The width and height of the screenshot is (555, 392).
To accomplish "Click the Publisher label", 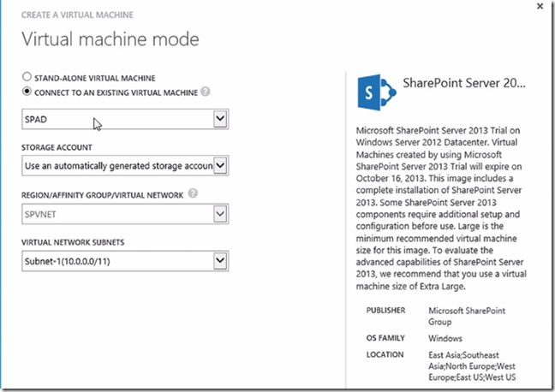I will [x=385, y=311].
